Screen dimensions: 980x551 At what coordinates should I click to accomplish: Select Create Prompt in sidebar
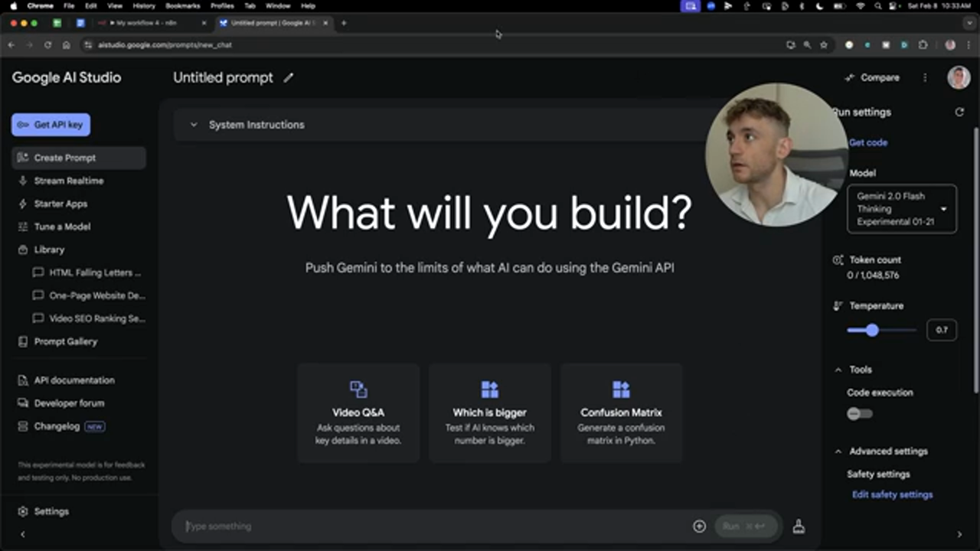(79, 158)
